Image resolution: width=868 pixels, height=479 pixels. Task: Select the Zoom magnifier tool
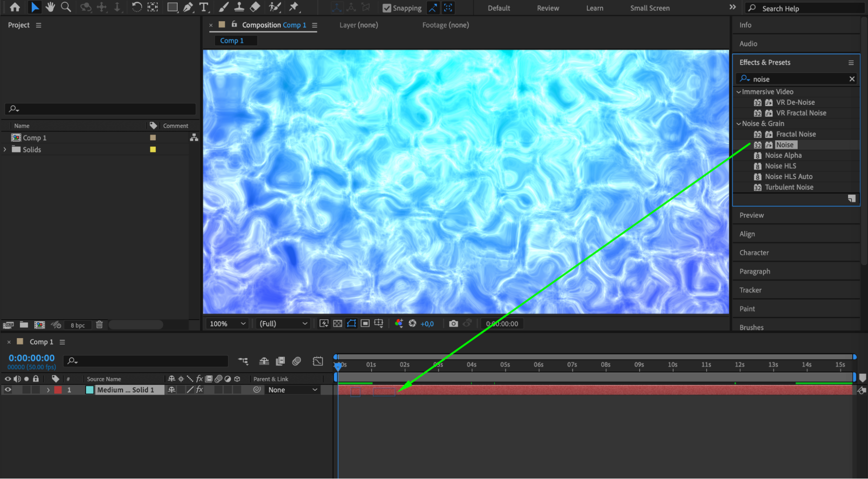click(66, 7)
